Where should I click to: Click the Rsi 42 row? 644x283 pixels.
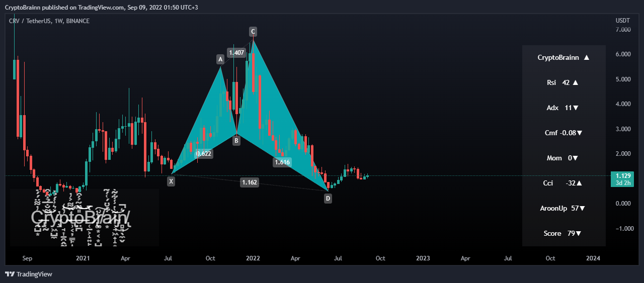[563, 82]
